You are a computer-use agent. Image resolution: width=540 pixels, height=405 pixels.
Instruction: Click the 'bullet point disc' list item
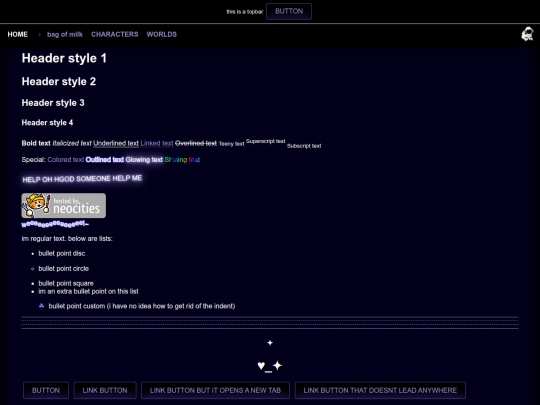pyautogui.click(x=62, y=253)
